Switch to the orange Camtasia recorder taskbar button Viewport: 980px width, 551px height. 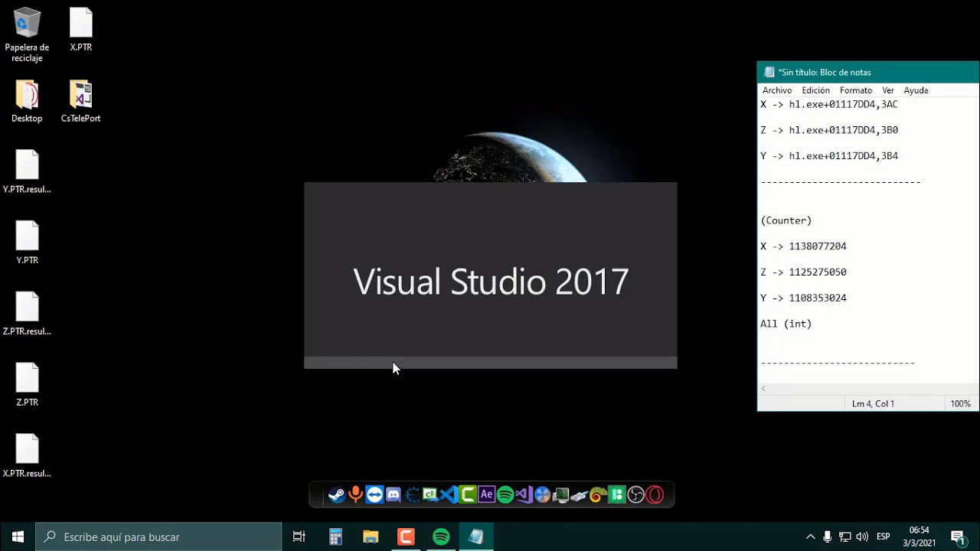[406, 537]
